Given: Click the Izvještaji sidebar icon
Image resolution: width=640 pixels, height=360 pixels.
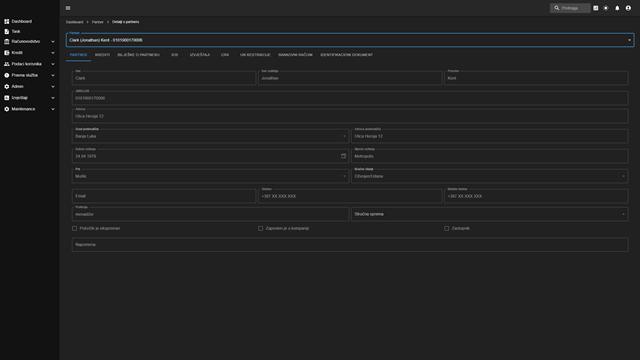Looking at the screenshot, I should click(7, 98).
